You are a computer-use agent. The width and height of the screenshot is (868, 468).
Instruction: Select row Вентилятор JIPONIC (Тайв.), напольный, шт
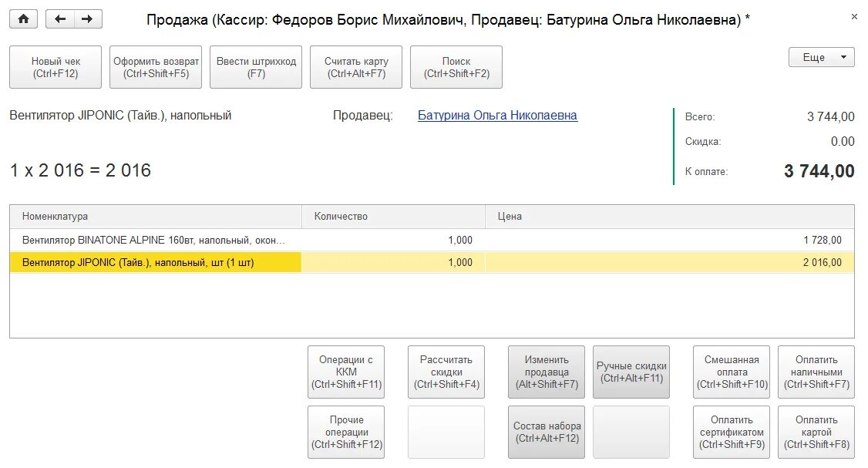point(432,262)
